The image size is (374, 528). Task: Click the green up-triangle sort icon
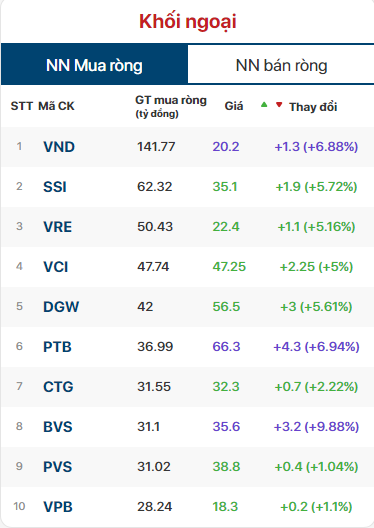pos(264,105)
